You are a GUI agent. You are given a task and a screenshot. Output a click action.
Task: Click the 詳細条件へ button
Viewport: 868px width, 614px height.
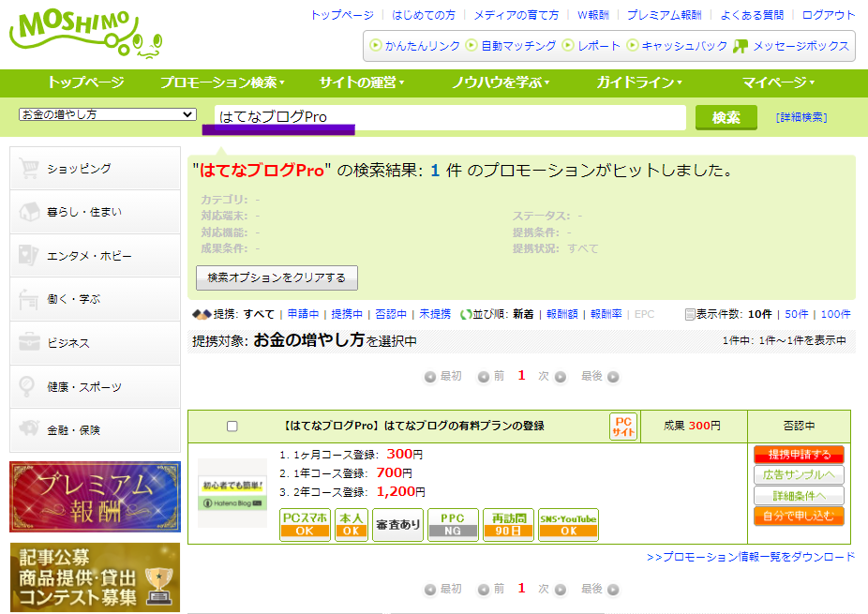(x=799, y=496)
